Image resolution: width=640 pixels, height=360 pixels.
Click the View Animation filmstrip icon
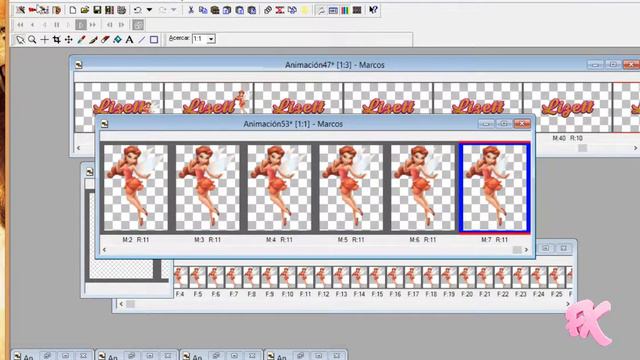coord(357,10)
